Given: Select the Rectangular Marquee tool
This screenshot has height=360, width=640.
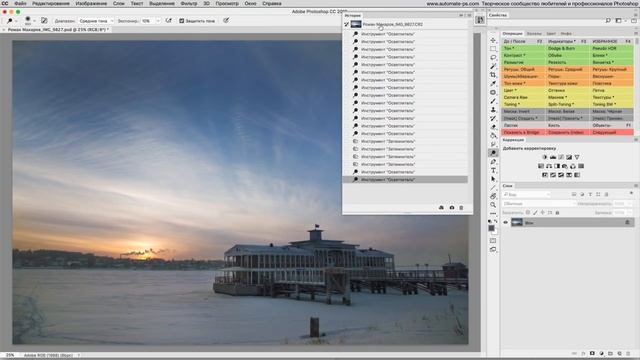Looking at the screenshot, I should tap(493, 49).
